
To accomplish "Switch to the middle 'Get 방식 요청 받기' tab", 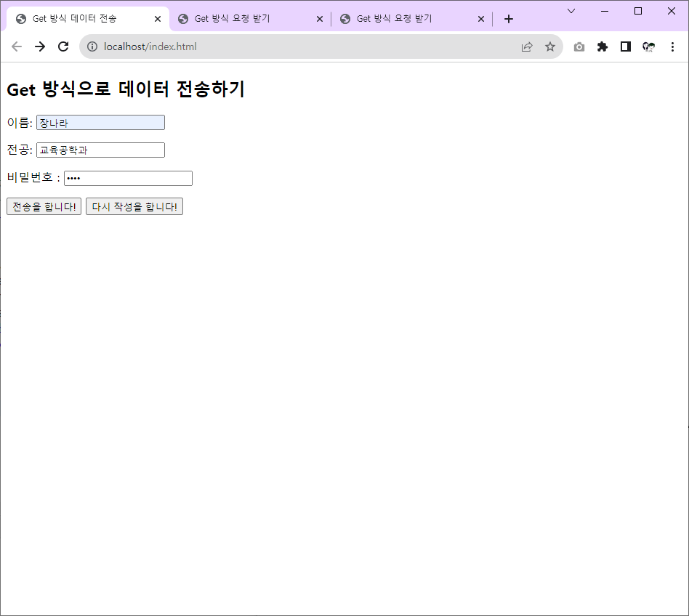I will pyautogui.click(x=249, y=19).
